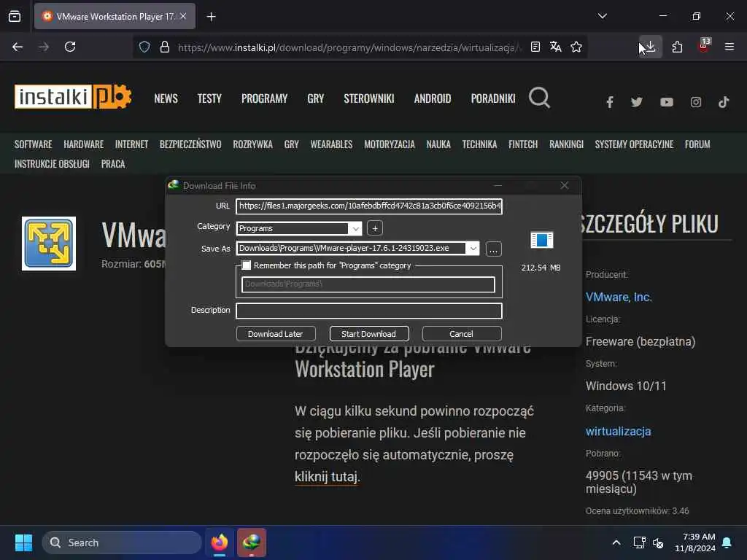The height and width of the screenshot is (560, 747).
Task: Click the address bar URL
Action: pos(349,47)
